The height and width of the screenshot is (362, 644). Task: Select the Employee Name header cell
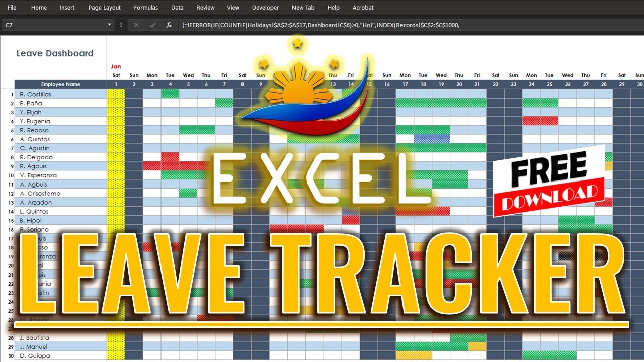[60, 84]
